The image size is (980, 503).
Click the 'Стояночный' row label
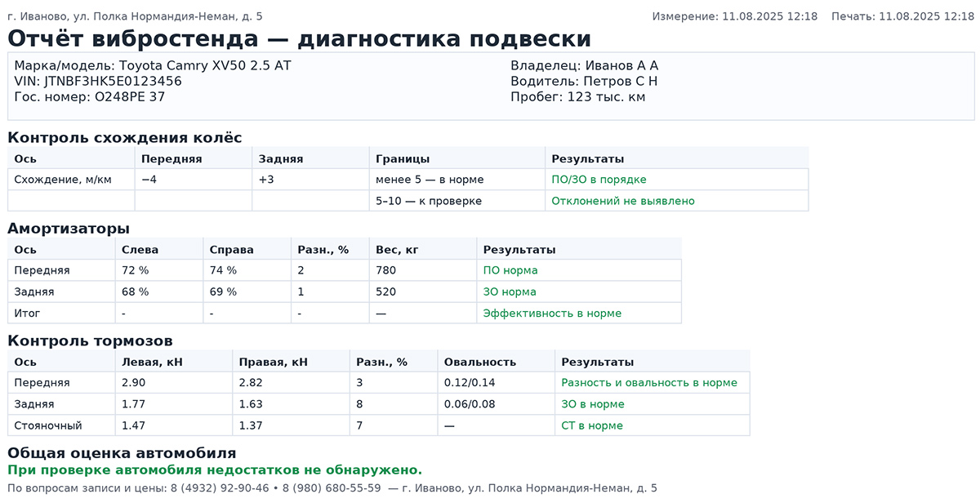pos(48,425)
